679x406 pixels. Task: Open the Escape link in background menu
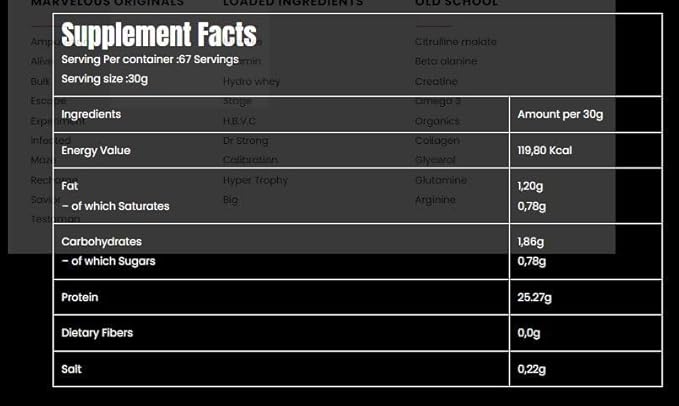point(48,101)
